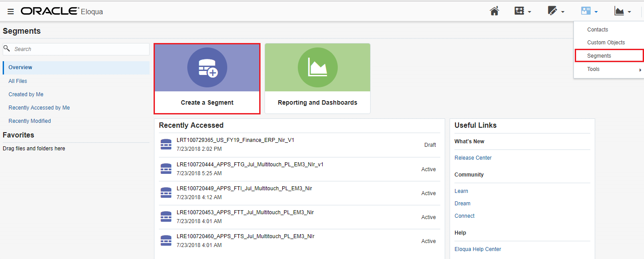Screen dimensions: 644x259
Task: Open the Release Center link
Action: coord(473,158)
